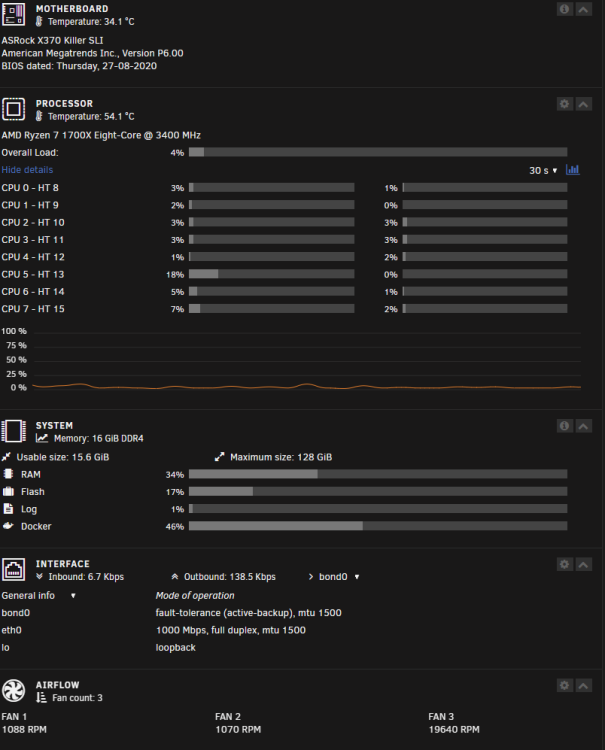Click the Processor chip icon
The width and height of the screenshot is (605, 750).
(13, 109)
